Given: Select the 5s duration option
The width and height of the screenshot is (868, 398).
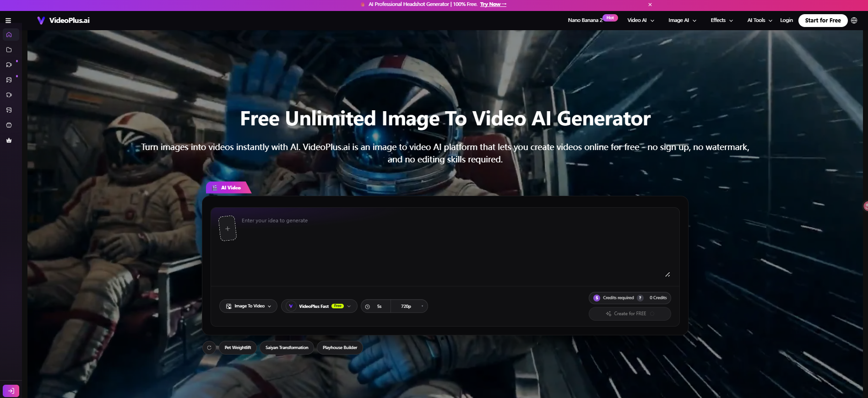Looking at the screenshot, I should coord(379,307).
